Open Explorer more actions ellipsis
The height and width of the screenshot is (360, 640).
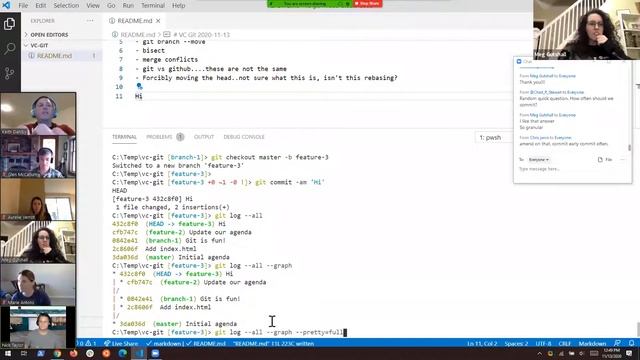point(90,21)
